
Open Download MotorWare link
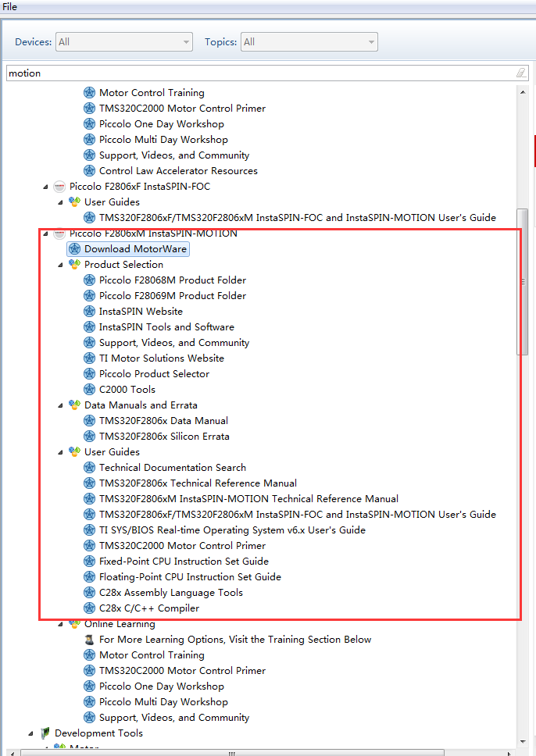[x=136, y=249]
